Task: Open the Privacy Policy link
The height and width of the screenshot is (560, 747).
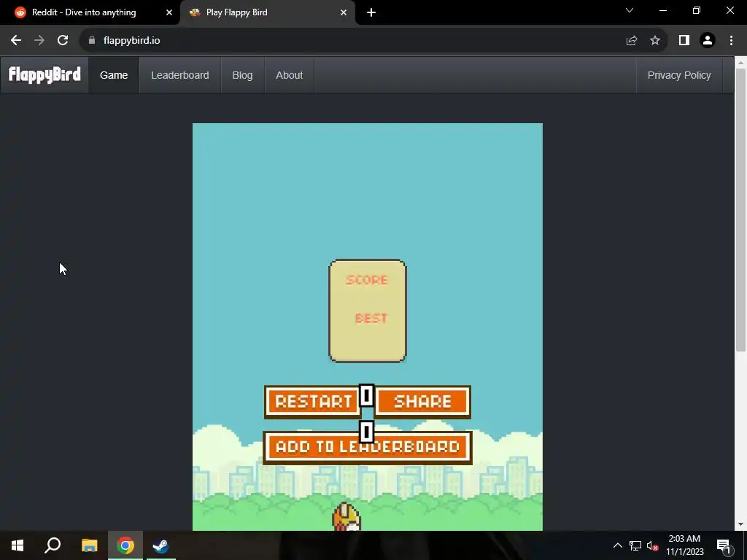Action: coord(679,75)
